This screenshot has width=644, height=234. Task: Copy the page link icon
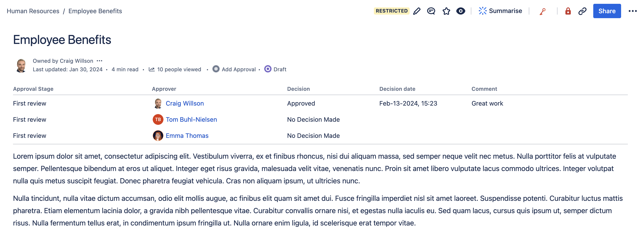[x=582, y=11]
